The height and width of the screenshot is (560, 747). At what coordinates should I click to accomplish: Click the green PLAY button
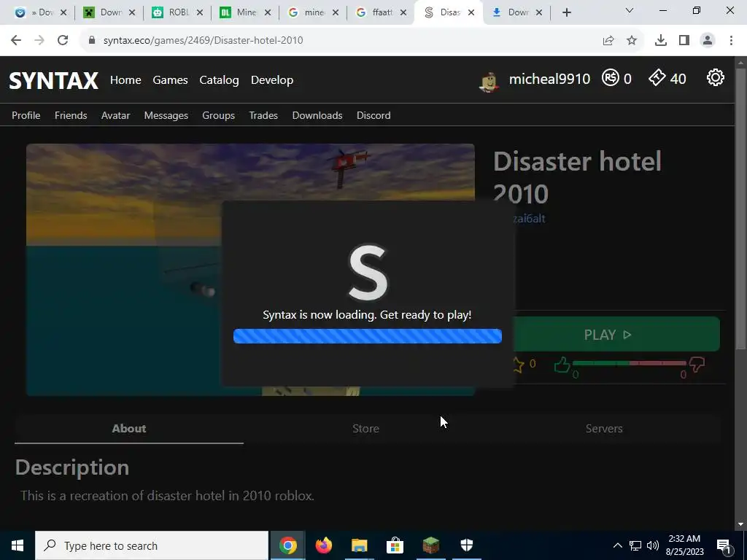coord(617,334)
